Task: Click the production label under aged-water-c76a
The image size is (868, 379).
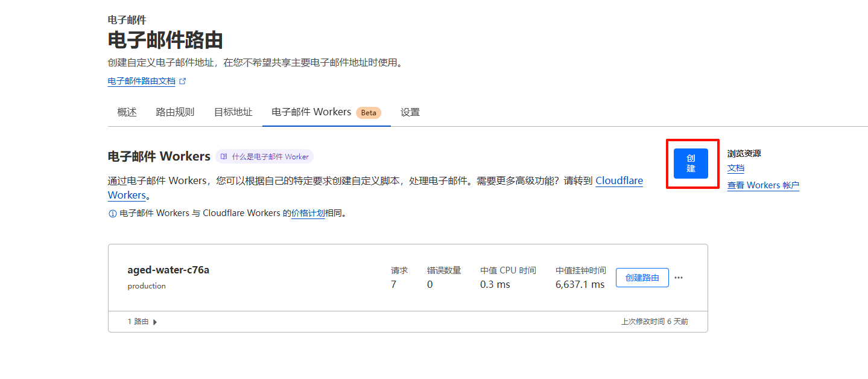Action: pyautogui.click(x=147, y=286)
